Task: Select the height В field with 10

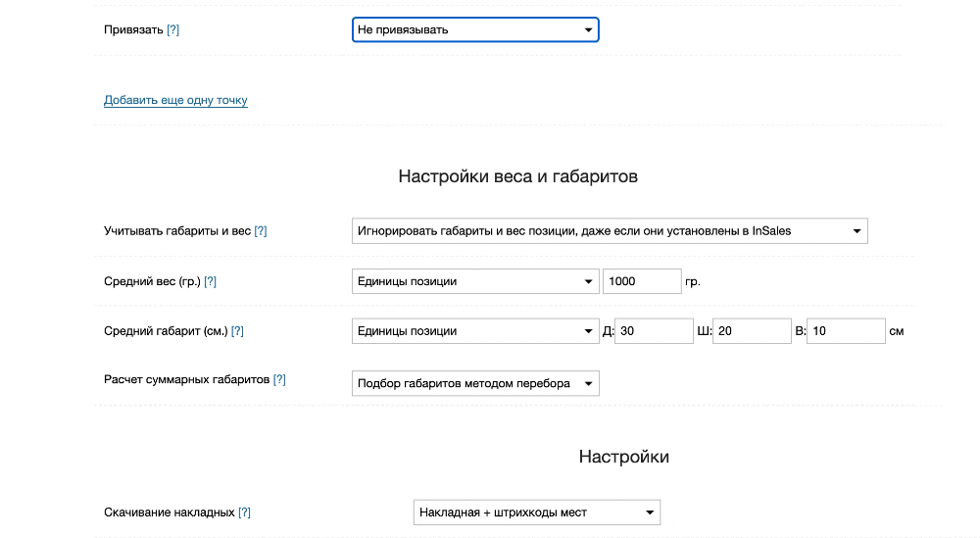Action: pos(846,331)
